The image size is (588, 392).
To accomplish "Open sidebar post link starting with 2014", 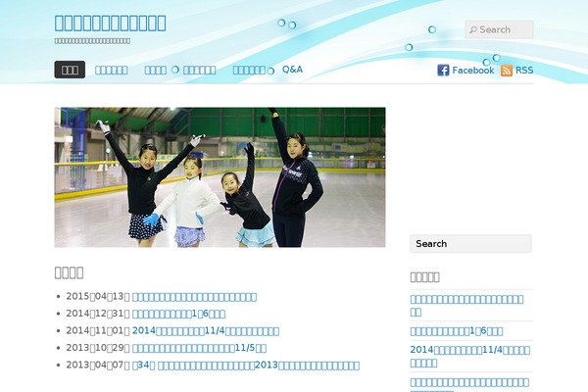I will pos(469,357).
